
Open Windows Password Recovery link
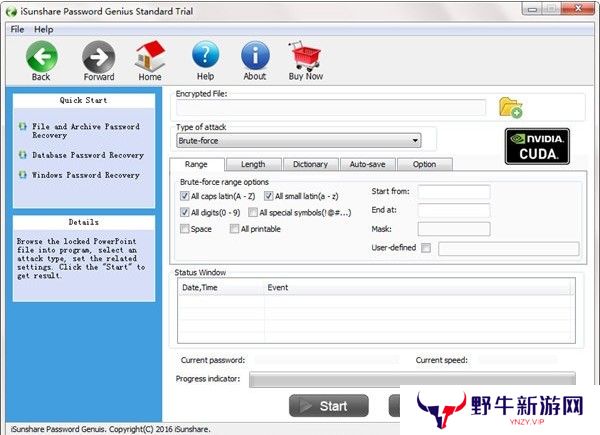86,175
